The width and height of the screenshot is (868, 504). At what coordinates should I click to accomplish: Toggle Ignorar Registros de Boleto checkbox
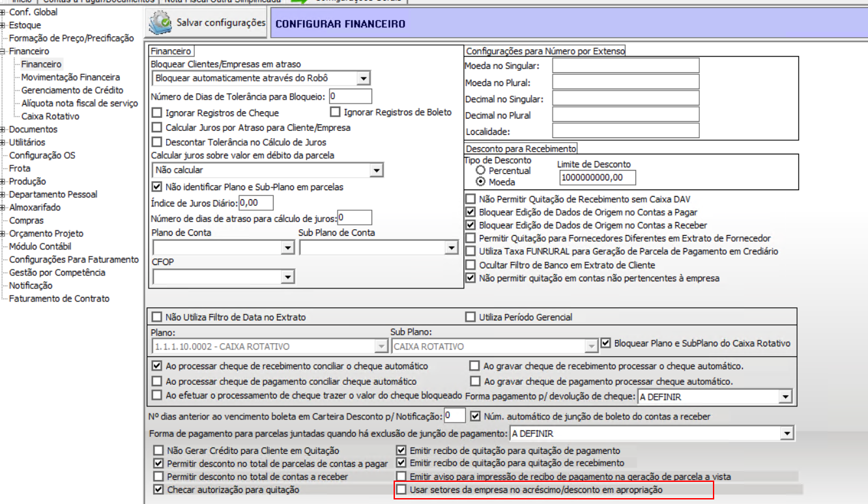click(336, 113)
